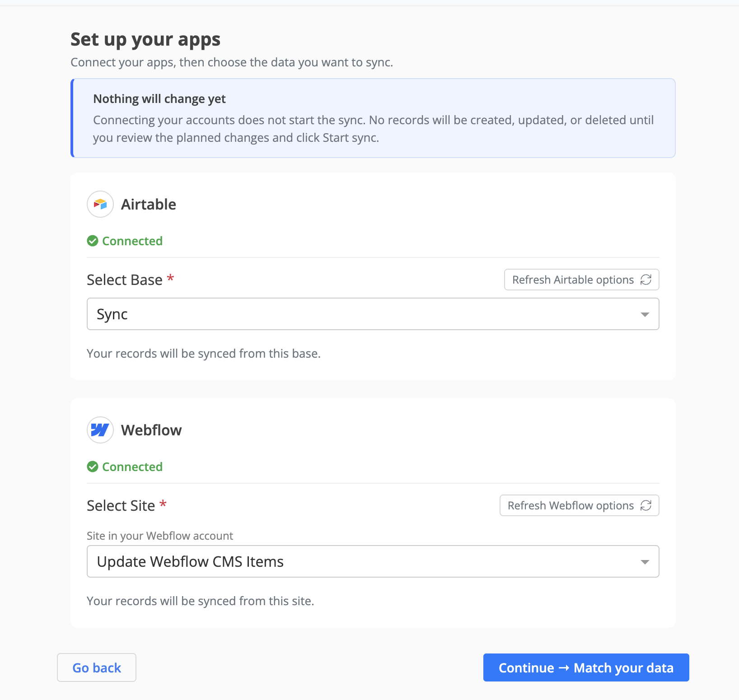
Task: Click the Set up your apps heading
Action: (145, 40)
